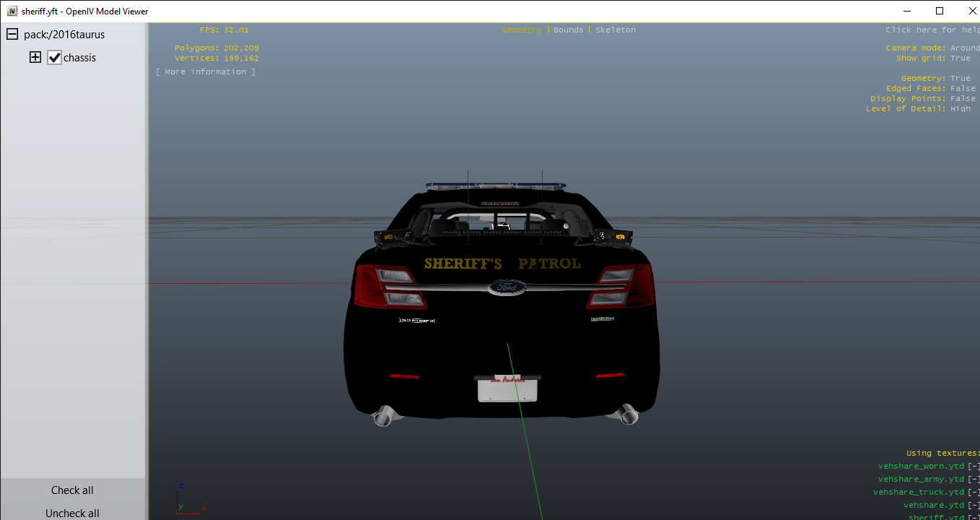Viewport: 980px width, 520px height.
Task: Remove the vehshare.ytd texture with [-]
Action: click(x=974, y=506)
